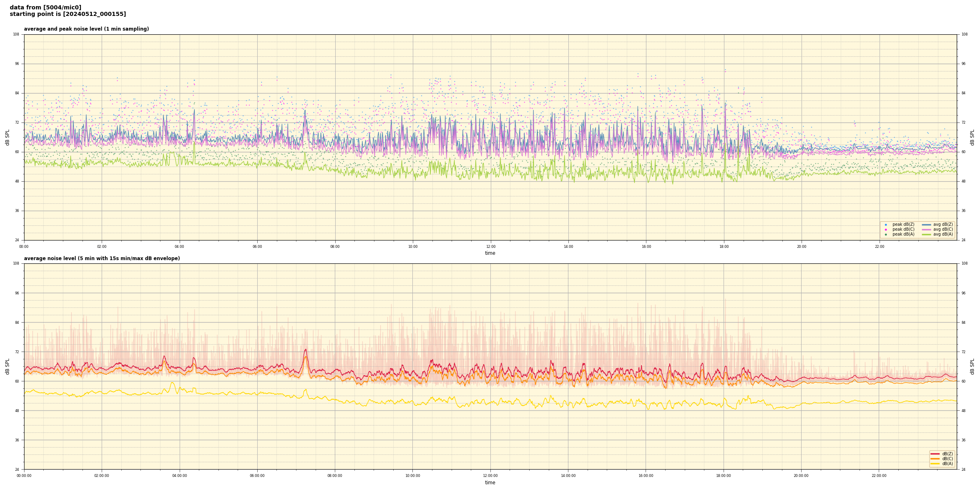980x490 pixels.
Task: Click the 'average and peak noise level' chart title
Action: (86, 29)
